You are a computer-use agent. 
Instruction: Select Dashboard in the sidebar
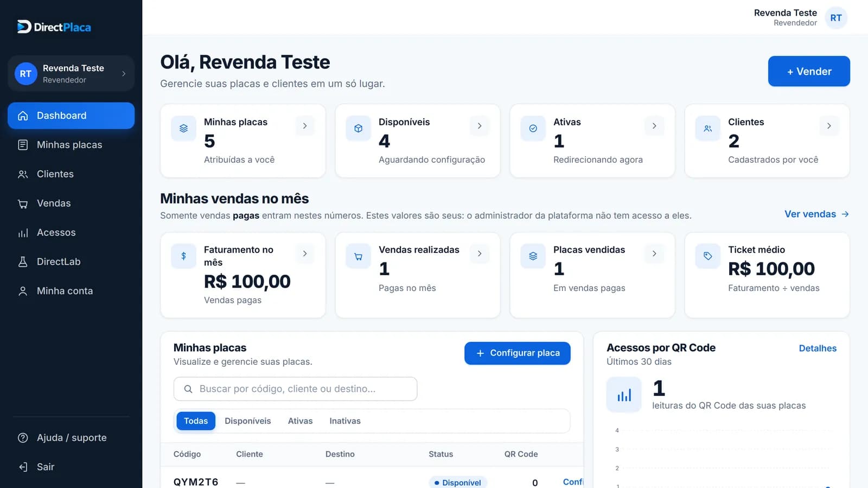tap(71, 116)
